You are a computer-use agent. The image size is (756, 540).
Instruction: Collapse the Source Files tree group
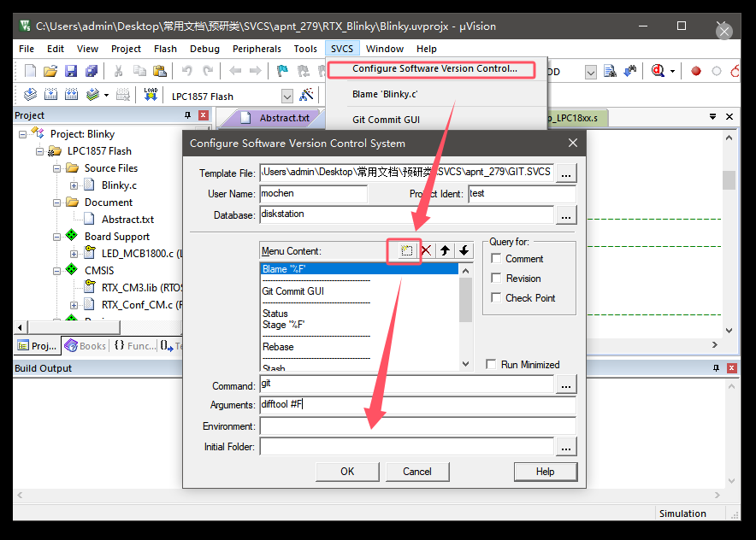pos(56,168)
